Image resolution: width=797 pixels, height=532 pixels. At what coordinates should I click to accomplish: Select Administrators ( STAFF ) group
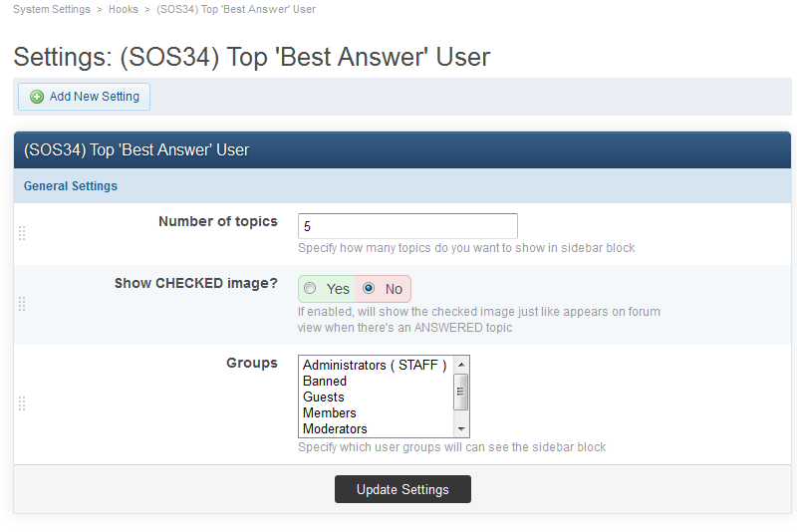[375, 366]
